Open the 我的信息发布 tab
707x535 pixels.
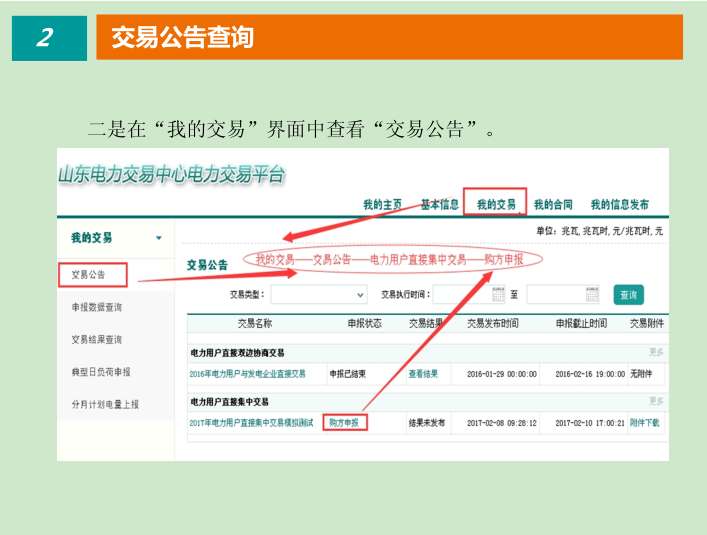619,205
